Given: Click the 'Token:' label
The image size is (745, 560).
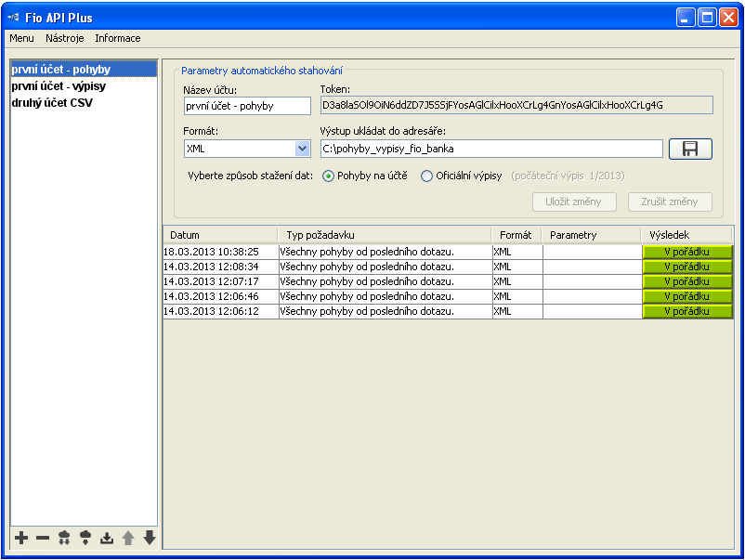Looking at the screenshot, I should point(335,89).
